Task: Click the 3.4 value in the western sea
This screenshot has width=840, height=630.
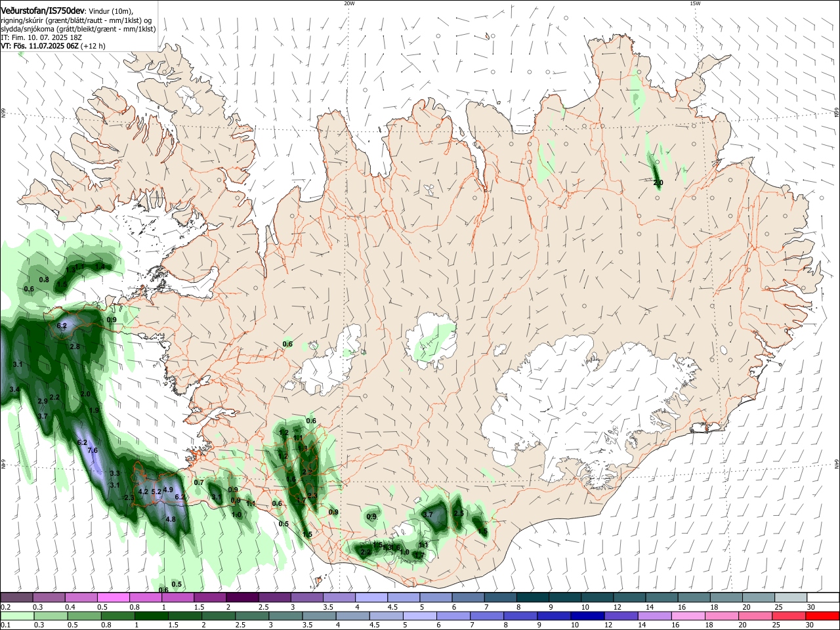Action: 14,389
